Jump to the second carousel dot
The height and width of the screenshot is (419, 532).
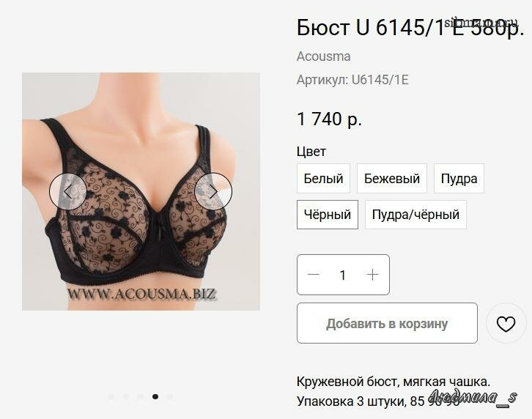click(126, 396)
